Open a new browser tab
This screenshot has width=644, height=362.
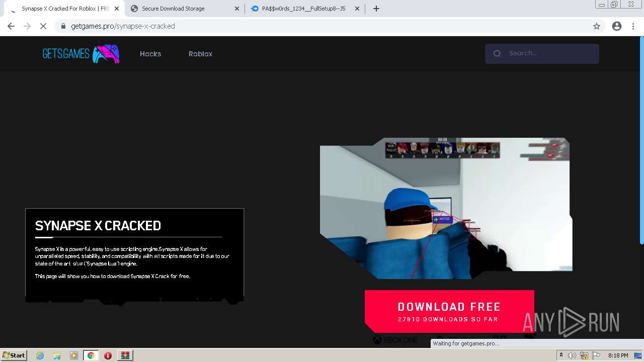(376, 9)
